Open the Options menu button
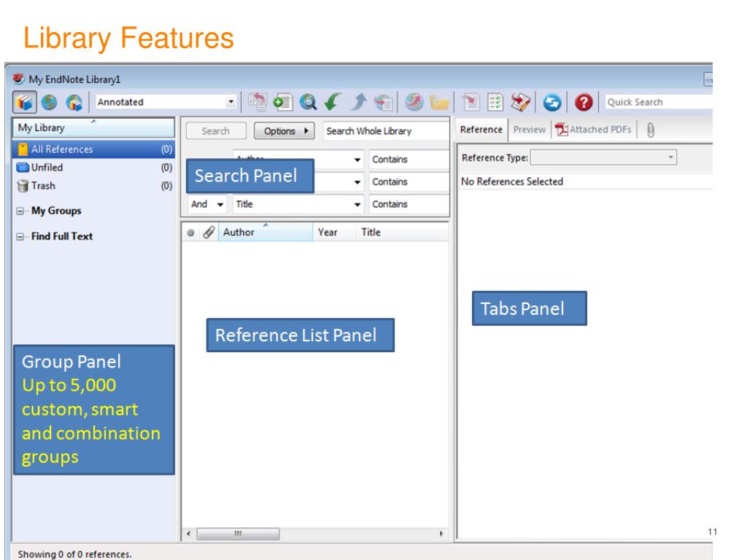 click(285, 131)
